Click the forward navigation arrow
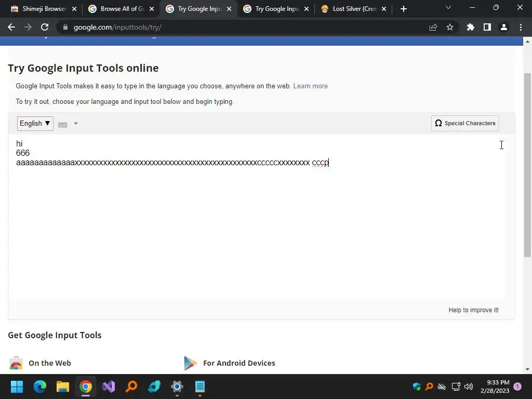 coord(28,27)
